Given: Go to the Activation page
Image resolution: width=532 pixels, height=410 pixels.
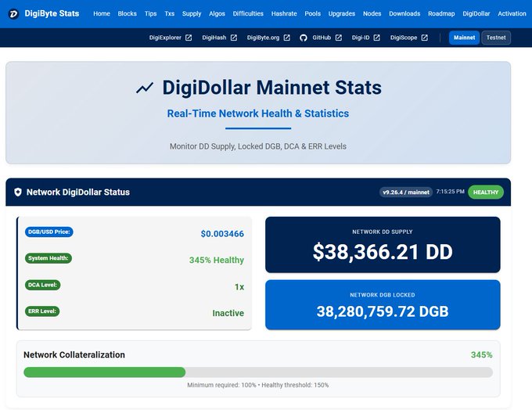Looking at the screenshot, I should click(512, 13).
